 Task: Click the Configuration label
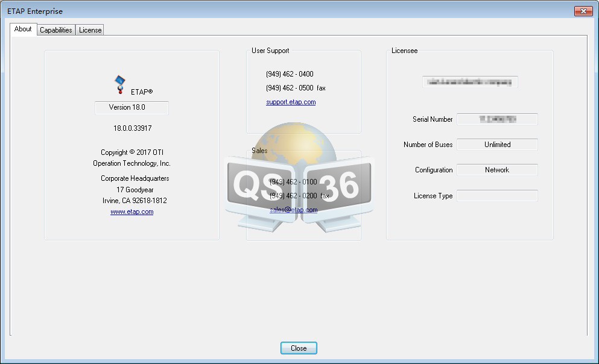pos(434,170)
